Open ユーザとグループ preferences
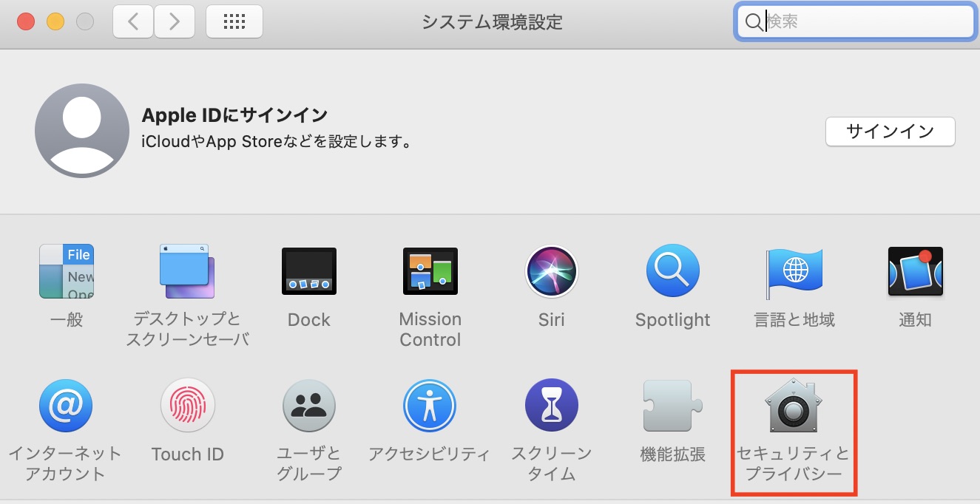 click(x=309, y=406)
